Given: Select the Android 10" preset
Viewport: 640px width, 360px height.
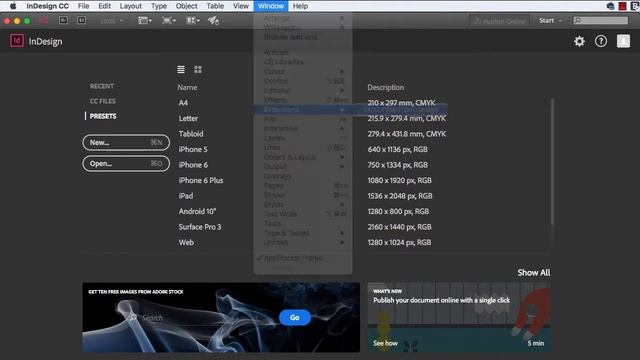Looking at the screenshot, I should 197,211.
